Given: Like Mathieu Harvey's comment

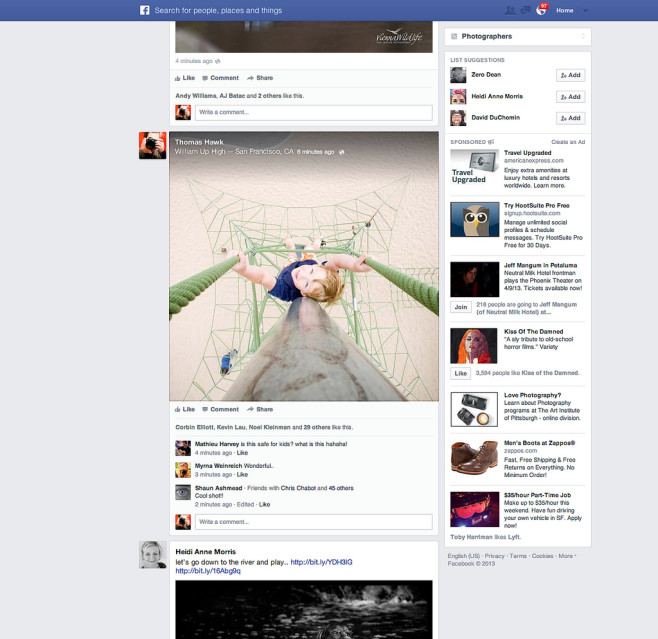Looking at the screenshot, I should (x=242, y=453).
